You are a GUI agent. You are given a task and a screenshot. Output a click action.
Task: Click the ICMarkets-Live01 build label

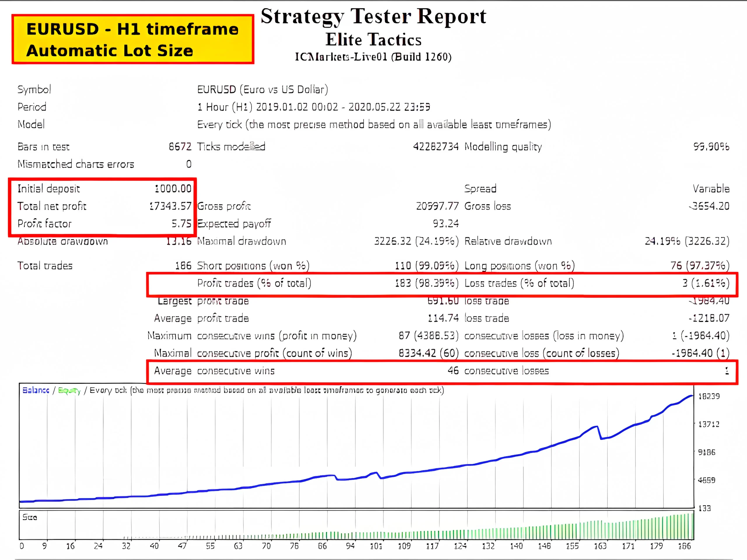coord(373,57)
